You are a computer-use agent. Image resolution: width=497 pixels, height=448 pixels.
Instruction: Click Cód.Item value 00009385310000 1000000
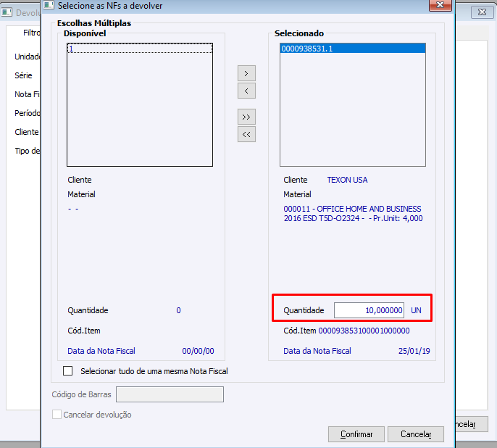pyautogui.click(x=364, y=331)
